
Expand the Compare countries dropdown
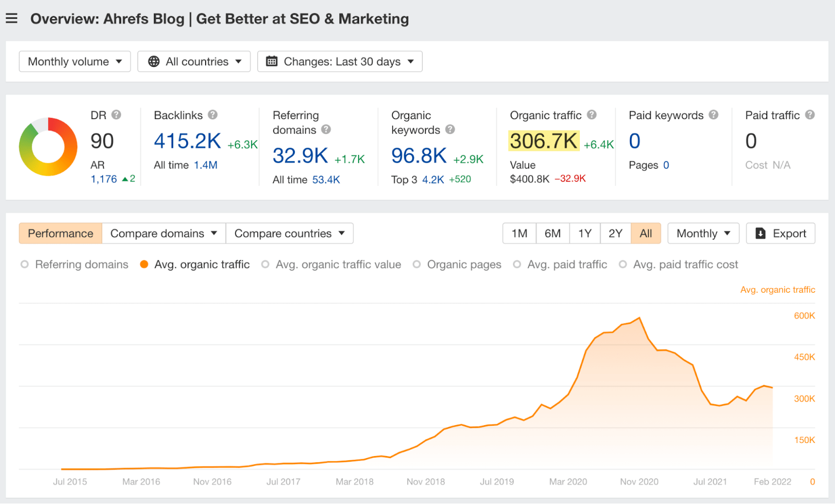click(x=290, y=233)
